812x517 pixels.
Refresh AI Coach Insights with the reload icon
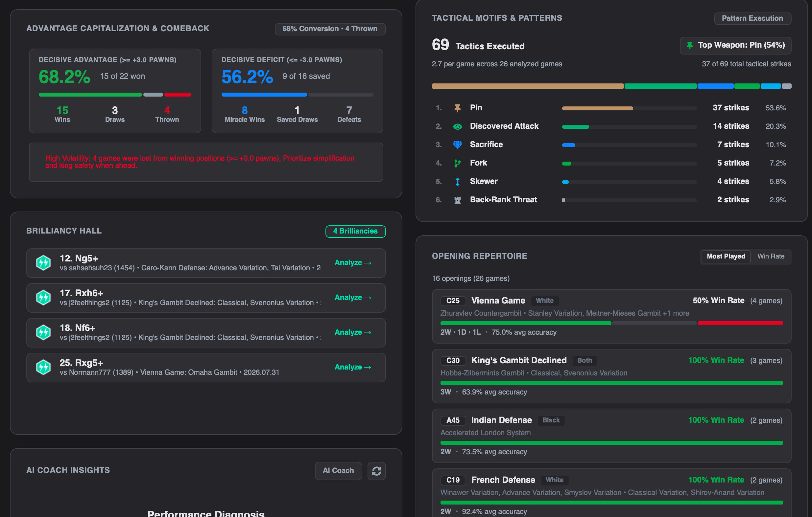click(x=376, y=471)
